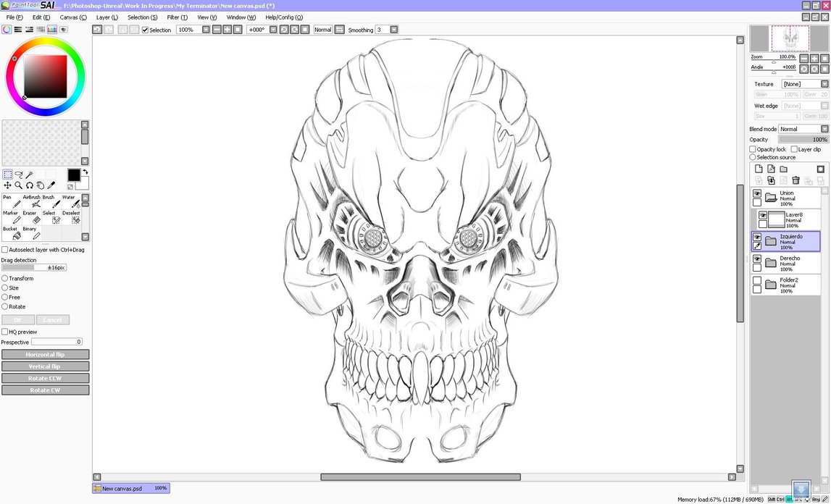831x504 pixels.
Task: Hide the Union folder's visibility
Action: [758, 195]
